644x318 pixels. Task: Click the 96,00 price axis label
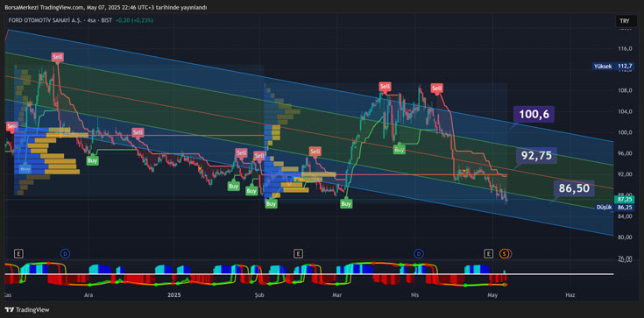click(625, 153)
